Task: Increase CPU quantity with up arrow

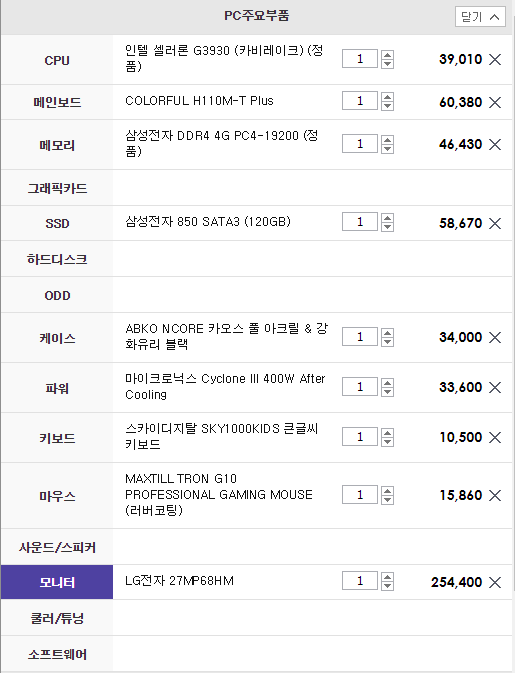Action: coord(387,55)
